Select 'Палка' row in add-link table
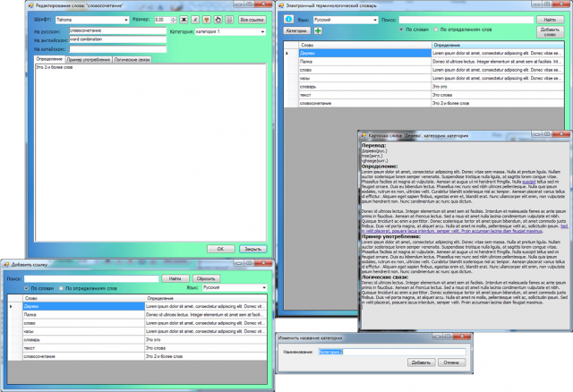 [x=137, y=314]
